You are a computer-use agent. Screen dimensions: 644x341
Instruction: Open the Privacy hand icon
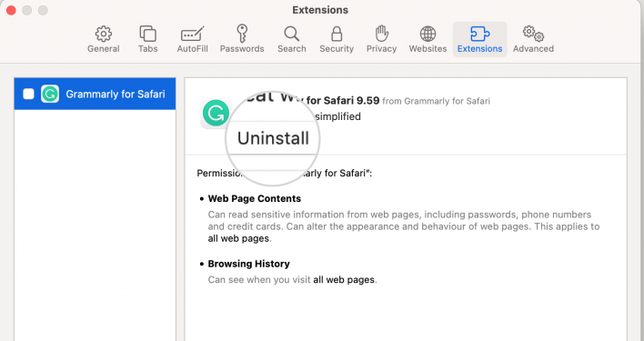(381, 34)
